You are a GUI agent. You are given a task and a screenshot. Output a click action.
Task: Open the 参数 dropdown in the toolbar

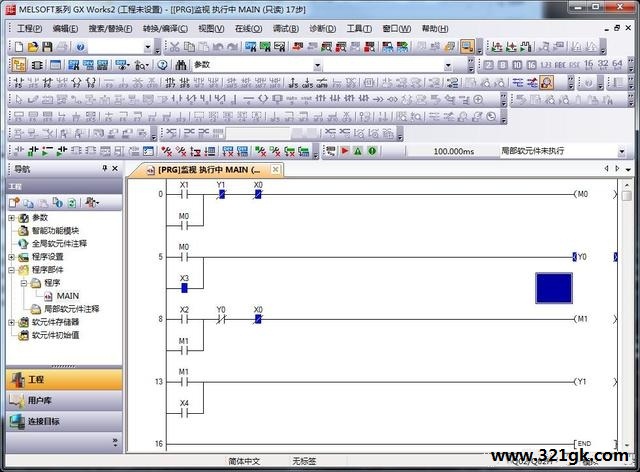[x=317, y=65]
